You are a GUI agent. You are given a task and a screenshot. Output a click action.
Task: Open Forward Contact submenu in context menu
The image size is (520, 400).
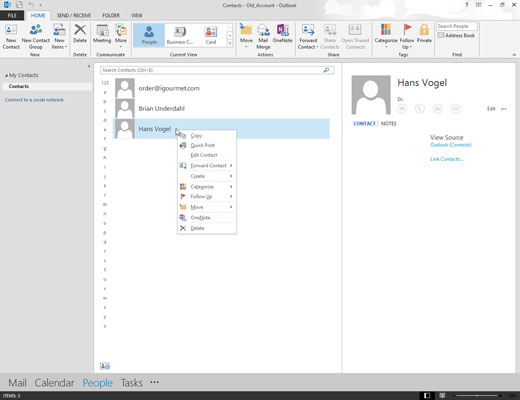[x=207, y=166]
